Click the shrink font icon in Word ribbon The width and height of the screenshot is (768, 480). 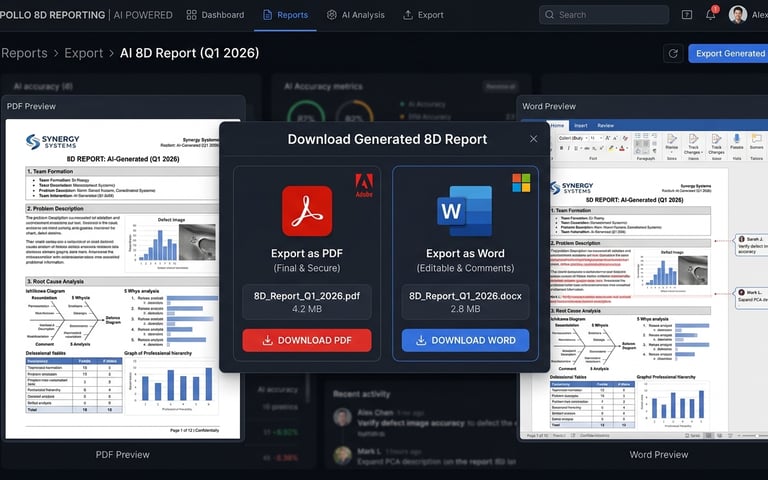(x=616, y=138)
